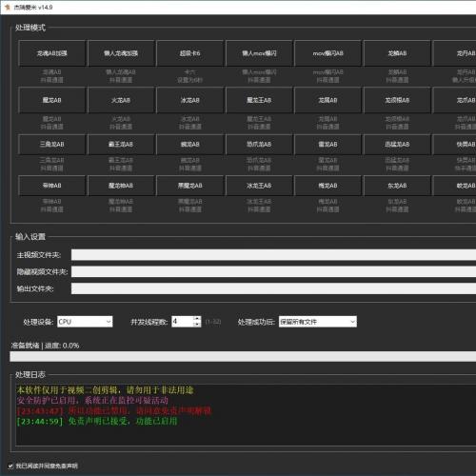The height and width of the screenshot is (476, 476).
Task: Pick the 恐爪龙AB mode
Action: (x=259, y=145)
